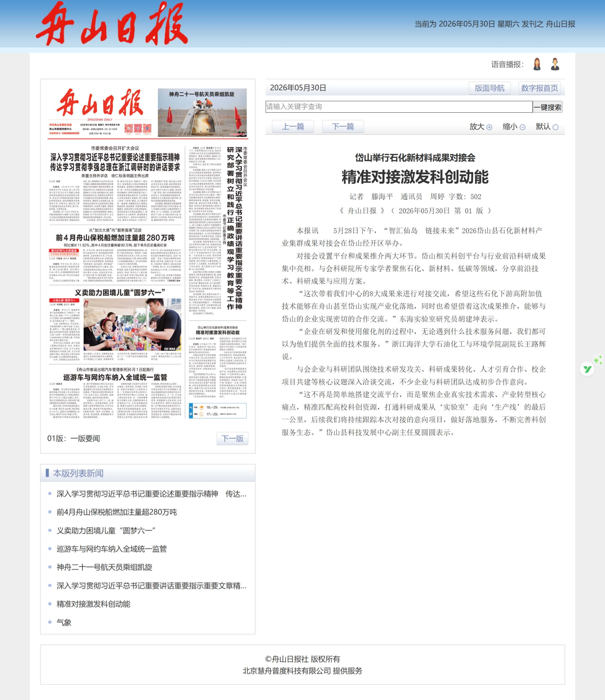Go to next article 下一篇
Screen dimensions: 605x700
click(343, 127)
